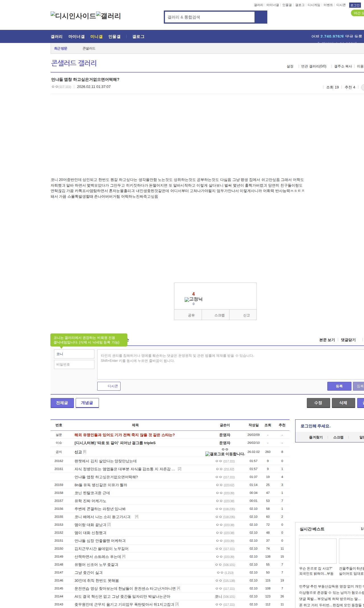Click the 비밀번호 input field
The width and height of the screenshot is (364, 608).
click(74, 364)
